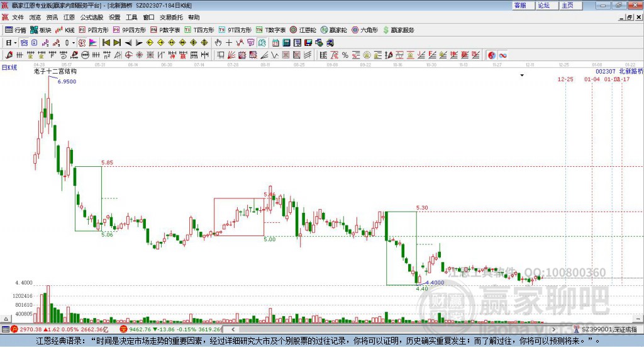Screen dimensions: 644x347
Task: Select the percent % retracement tool
Action: pos(345,55)
